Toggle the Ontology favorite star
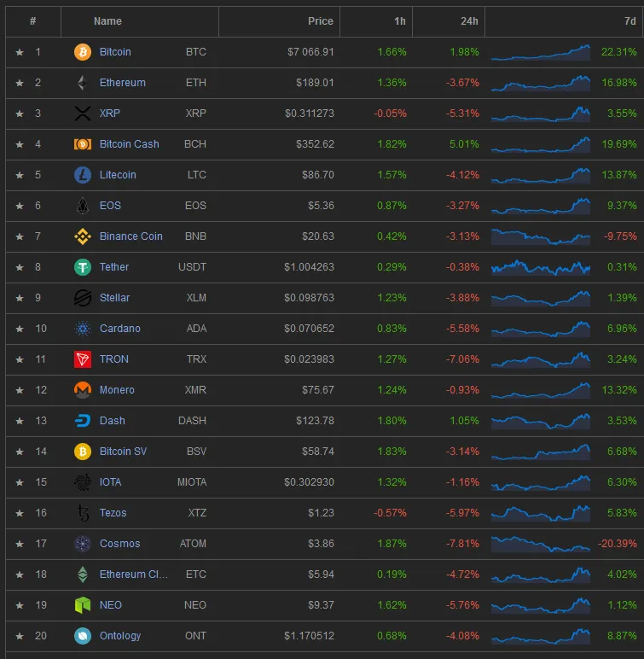Screen dimensions: 644x659 [x=20, y=636]
